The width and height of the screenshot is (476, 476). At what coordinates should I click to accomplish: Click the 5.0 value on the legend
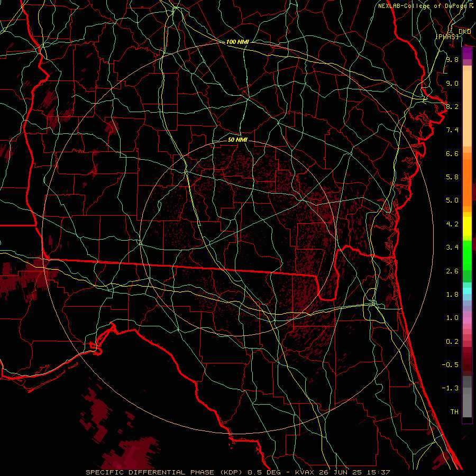[x=452, y=200]
